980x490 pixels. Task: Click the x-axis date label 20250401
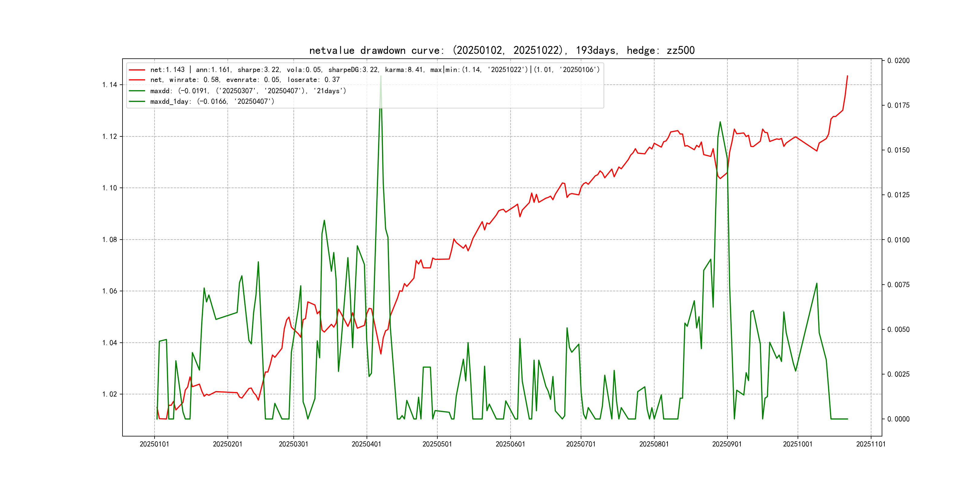366,444
